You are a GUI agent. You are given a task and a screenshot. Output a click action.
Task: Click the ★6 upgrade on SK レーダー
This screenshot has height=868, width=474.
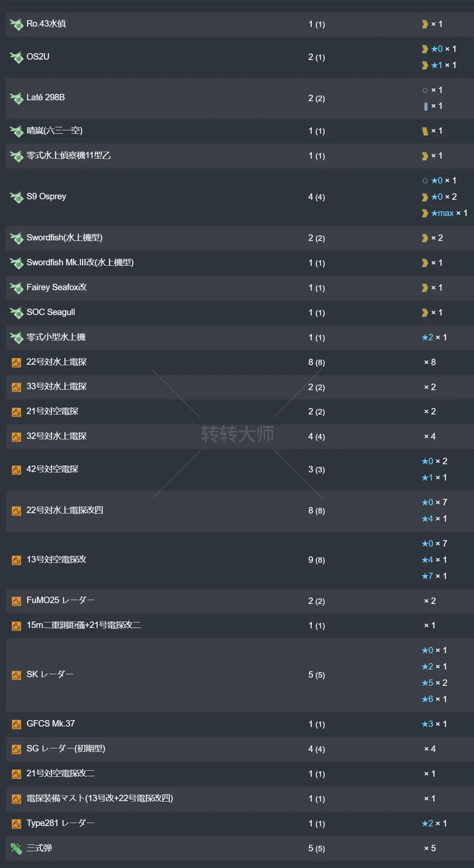(x=428, y=699)
